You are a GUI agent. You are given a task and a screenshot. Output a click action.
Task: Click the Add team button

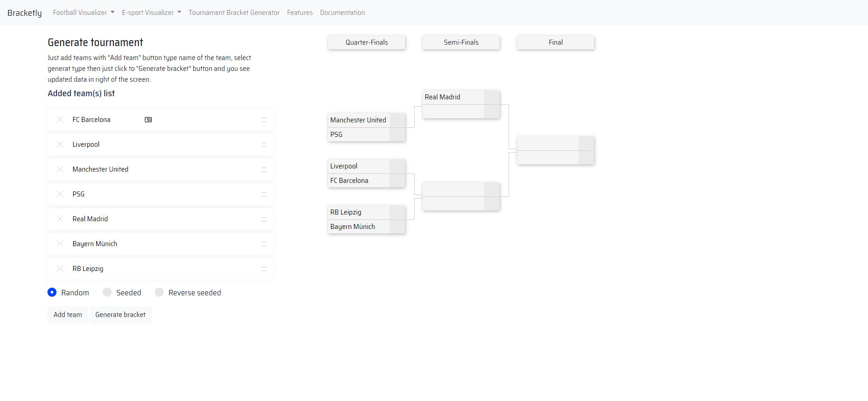tap(68, 315)
